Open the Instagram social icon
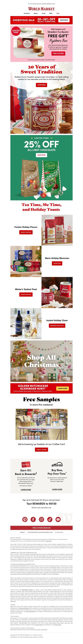This screenshot has width=83, height=644. tap(41, 519)
